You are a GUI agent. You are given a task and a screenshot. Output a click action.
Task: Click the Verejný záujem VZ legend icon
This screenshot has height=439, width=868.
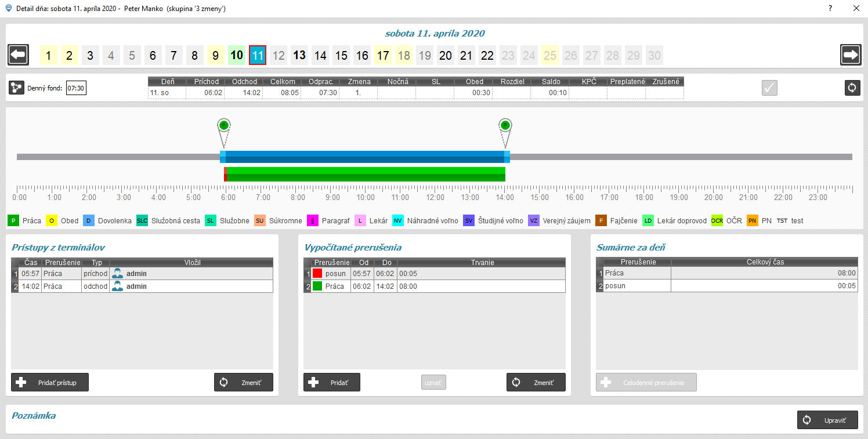pos(534,220)
